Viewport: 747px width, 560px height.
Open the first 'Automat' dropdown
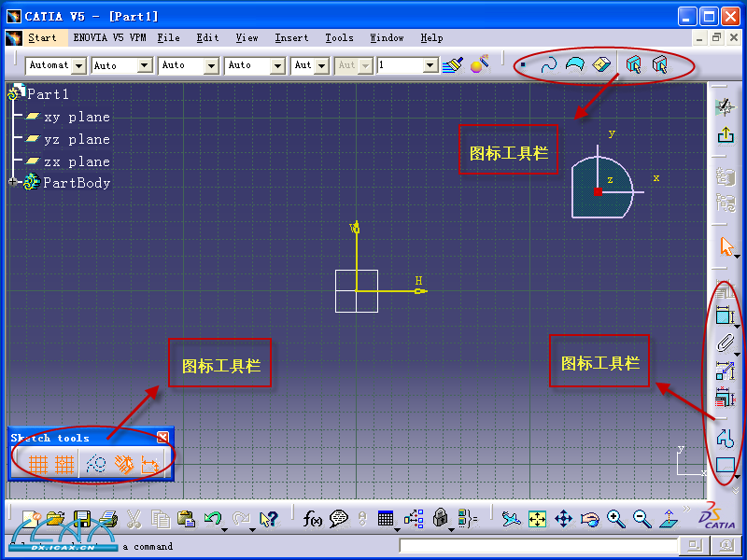tap(78, 65)
